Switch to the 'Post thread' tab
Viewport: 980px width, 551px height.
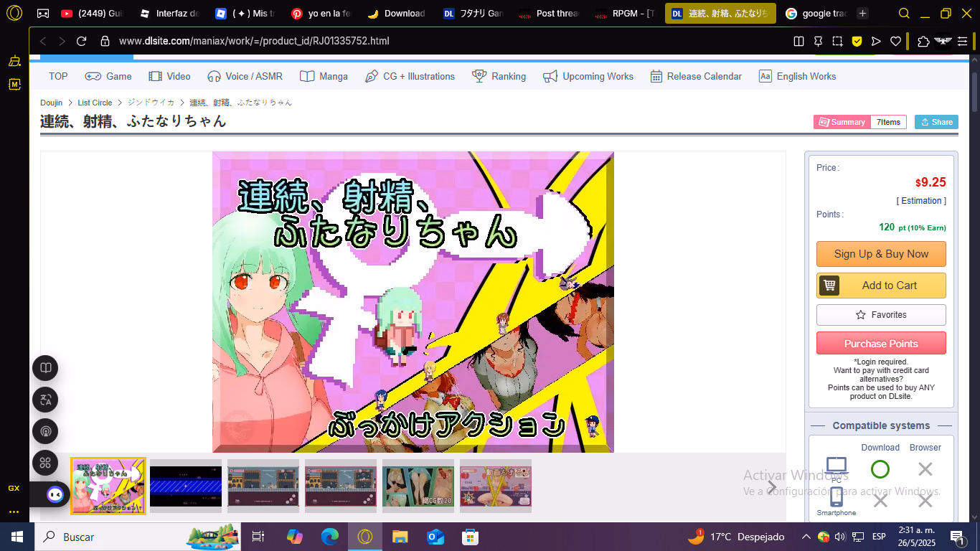point(548,13)
